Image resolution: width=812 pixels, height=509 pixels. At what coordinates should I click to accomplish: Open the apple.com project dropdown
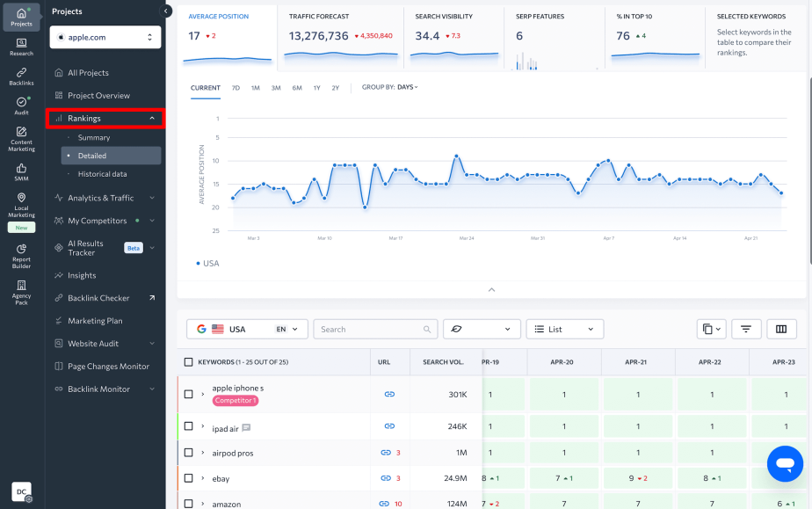105,38
